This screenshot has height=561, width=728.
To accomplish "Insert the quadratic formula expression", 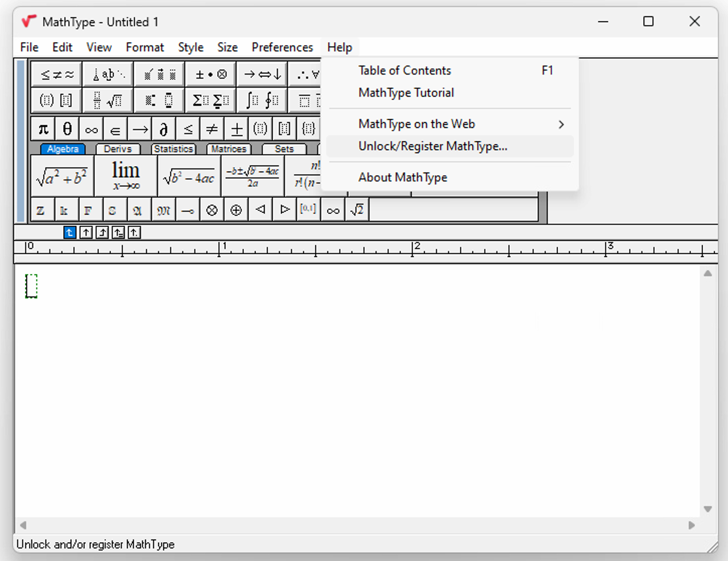I will click(253, 176).
